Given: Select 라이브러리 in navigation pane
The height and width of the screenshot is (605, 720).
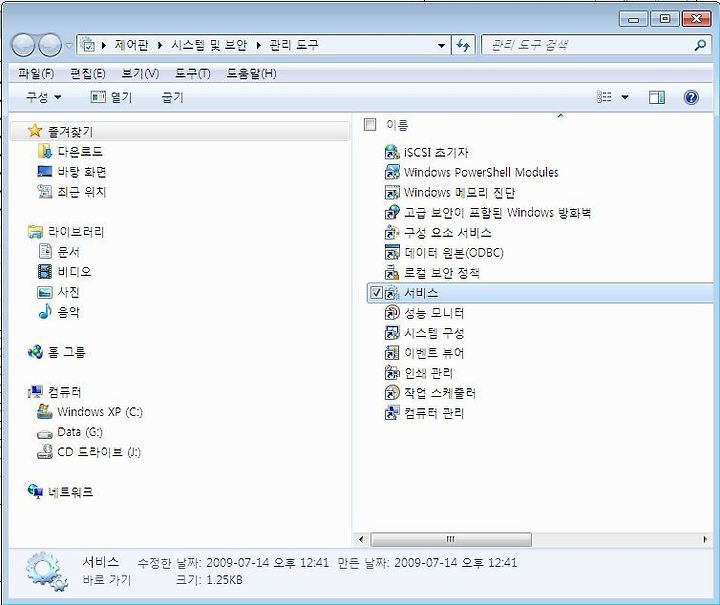Looking at the screenshot, I should point(66,232).
